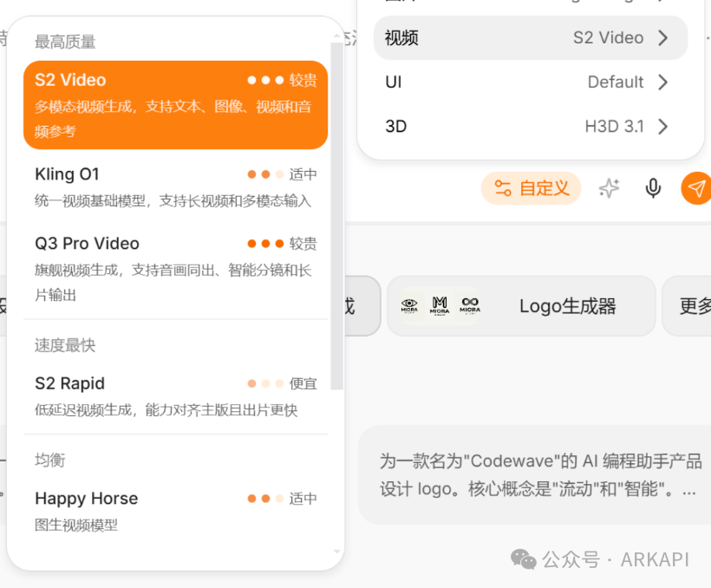This screenshot has height=588, width=711.
Task: Click the model list scrollbar
Action: (x=336, y=216)
